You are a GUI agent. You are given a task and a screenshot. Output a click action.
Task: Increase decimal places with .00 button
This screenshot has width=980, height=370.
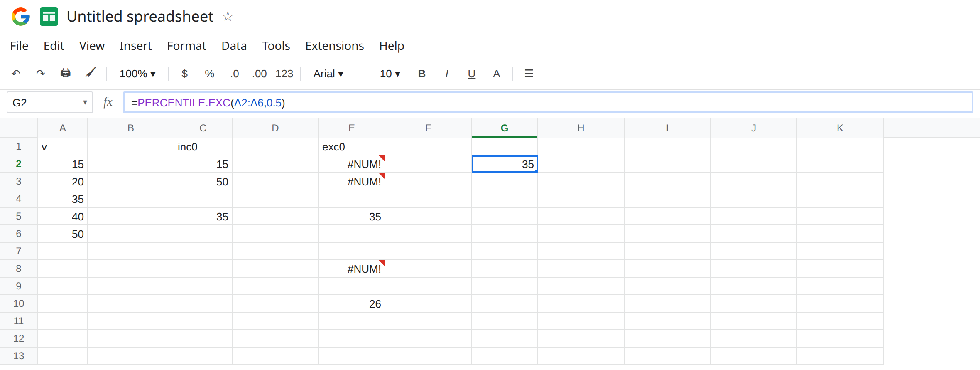(260, 74)
